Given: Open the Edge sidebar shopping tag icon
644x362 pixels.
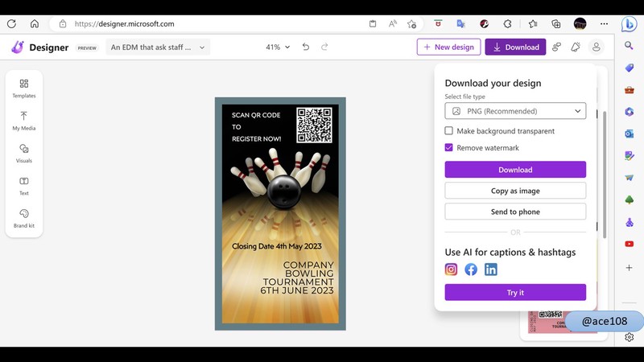Looking at the screenshot, I should tap(629, 68).
